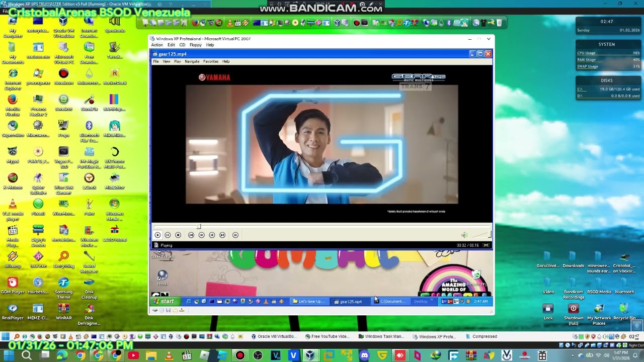Screen dimensions: 644x362
Task: Open the media player File menu
Action: (156, 61)
